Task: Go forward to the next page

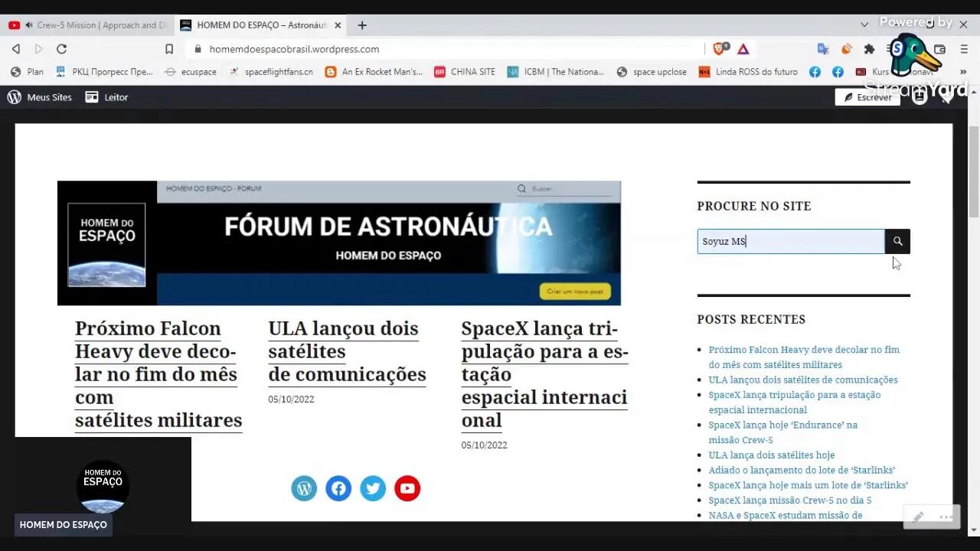Action: click(38, 49)
